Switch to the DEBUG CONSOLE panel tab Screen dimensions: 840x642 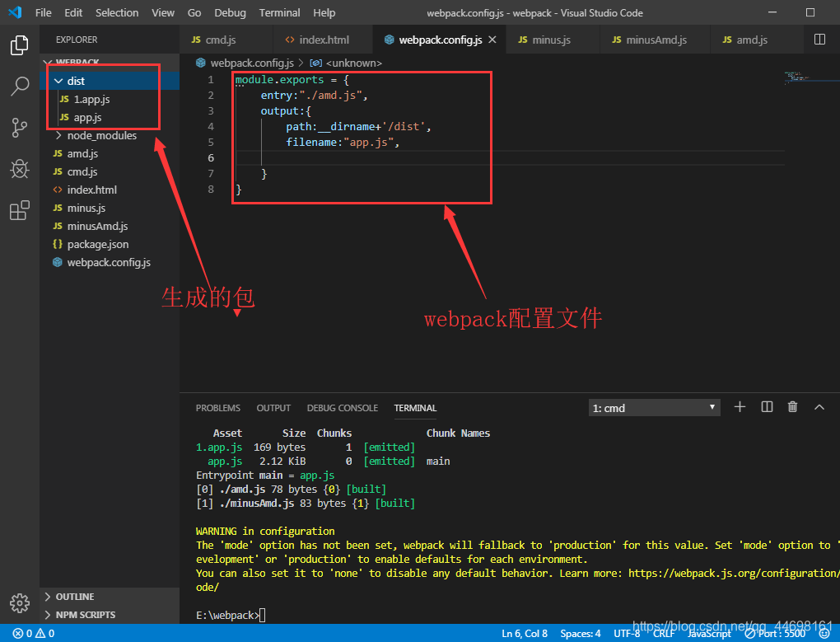[343, 408]
